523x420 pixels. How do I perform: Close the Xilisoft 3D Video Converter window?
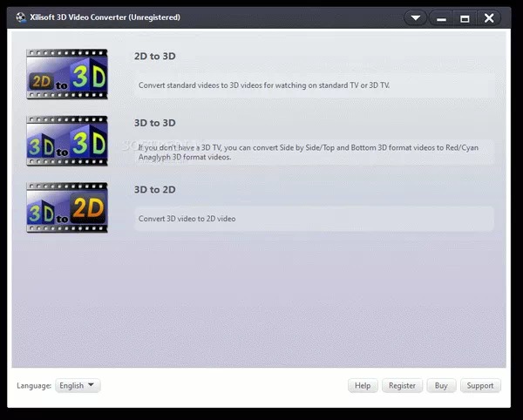pos(489,18)
